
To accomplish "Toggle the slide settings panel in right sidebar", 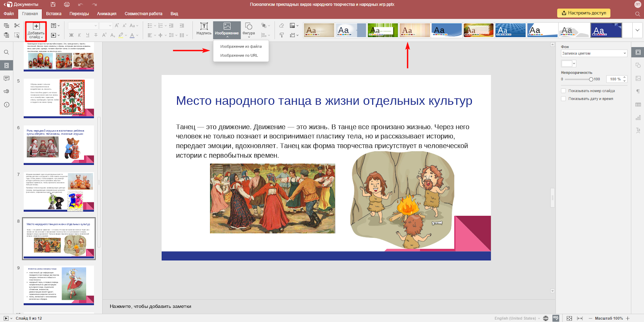I will (638, 52).
